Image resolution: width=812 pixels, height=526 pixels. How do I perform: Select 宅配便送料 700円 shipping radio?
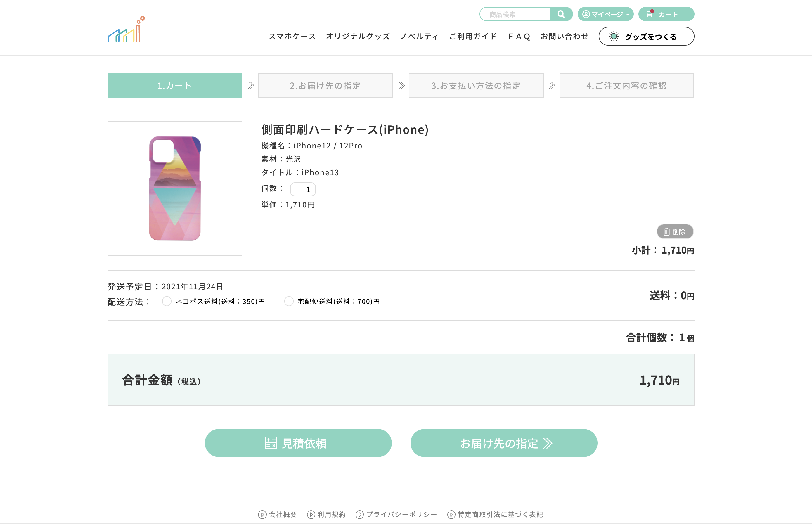point(289,301)
